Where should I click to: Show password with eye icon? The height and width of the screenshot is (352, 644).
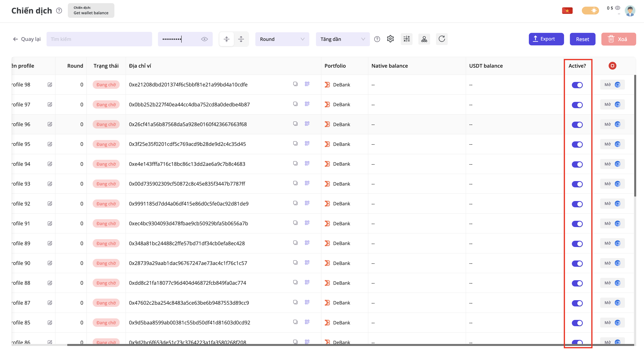[204, 39]
